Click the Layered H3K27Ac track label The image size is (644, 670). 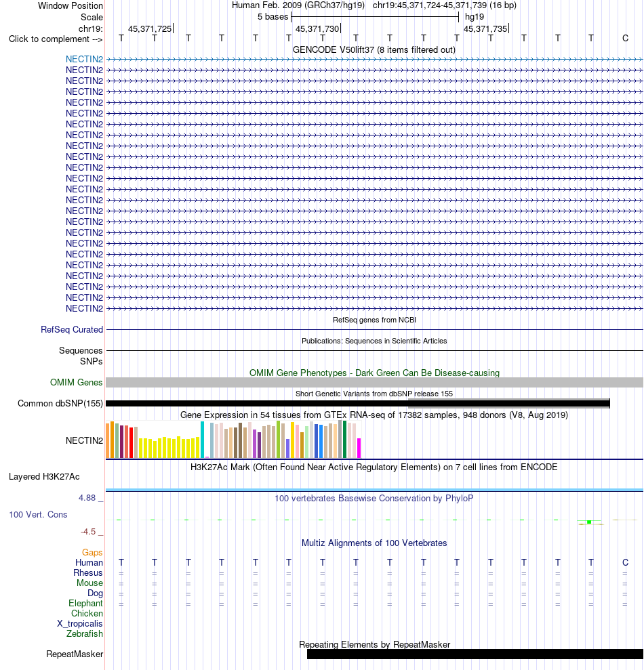[x=44, y=476]
